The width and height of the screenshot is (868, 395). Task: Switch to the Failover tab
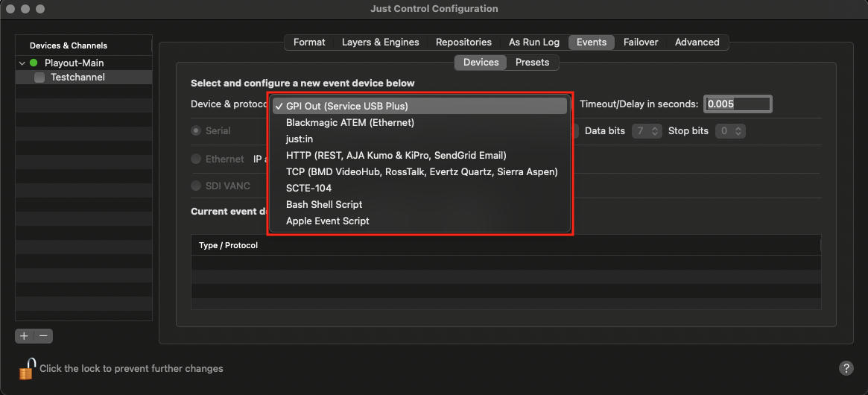(641, 42)
